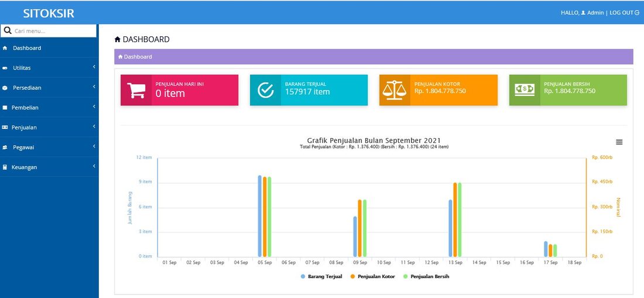
Task: Click the shopping cart icon on the pink card
Action: coord(136,90)
